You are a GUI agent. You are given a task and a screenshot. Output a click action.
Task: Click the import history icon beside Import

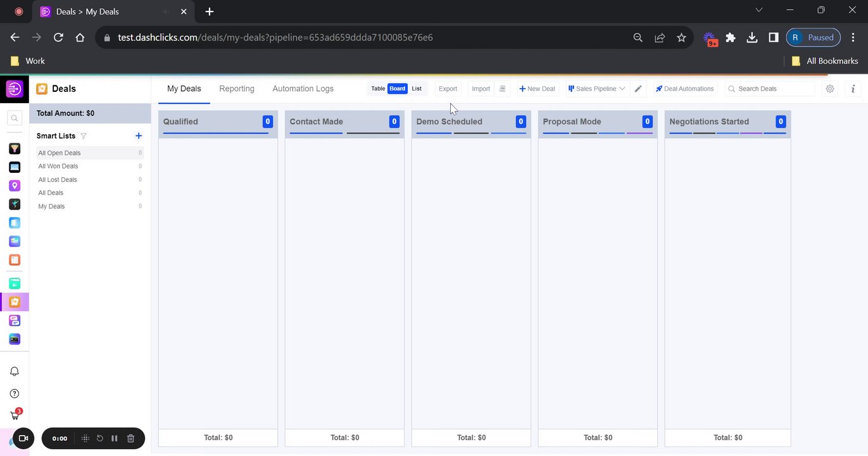(502, 89)
